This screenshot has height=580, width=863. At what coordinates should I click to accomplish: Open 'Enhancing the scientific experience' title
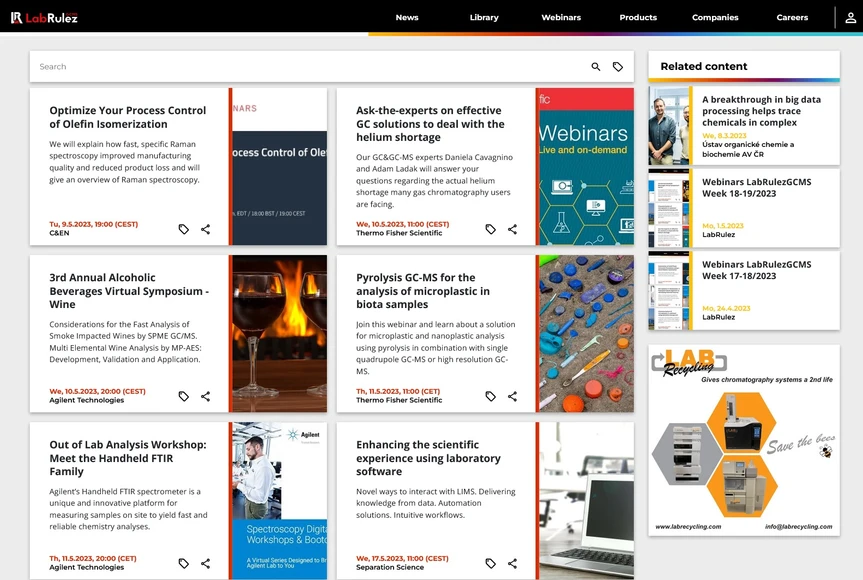click(428, 458)
